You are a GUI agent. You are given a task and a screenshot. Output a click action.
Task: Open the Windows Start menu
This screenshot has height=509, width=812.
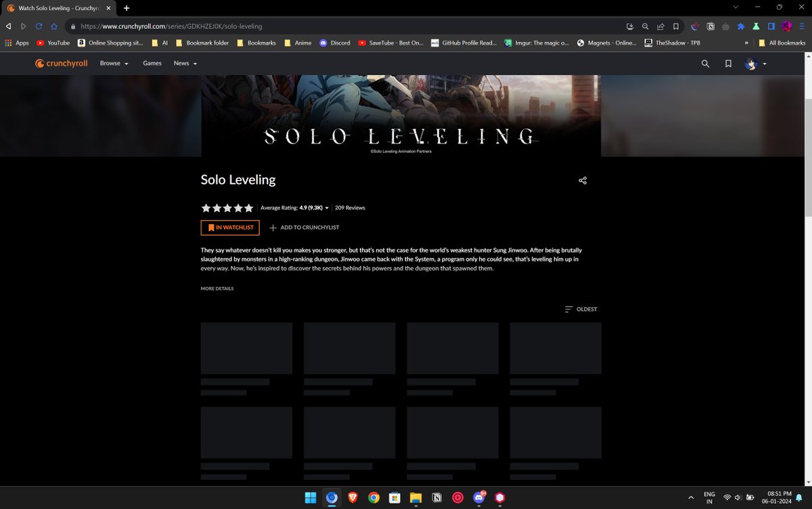(x=310, y=497)
